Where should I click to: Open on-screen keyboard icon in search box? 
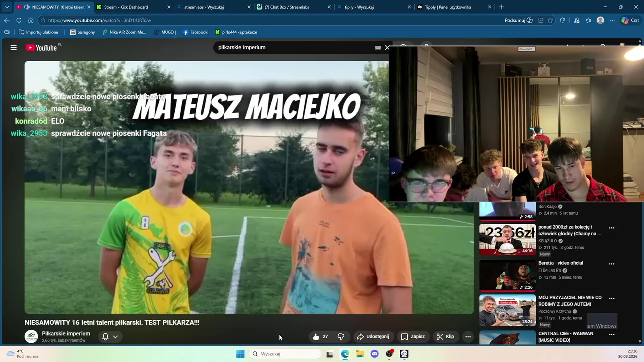378,48
